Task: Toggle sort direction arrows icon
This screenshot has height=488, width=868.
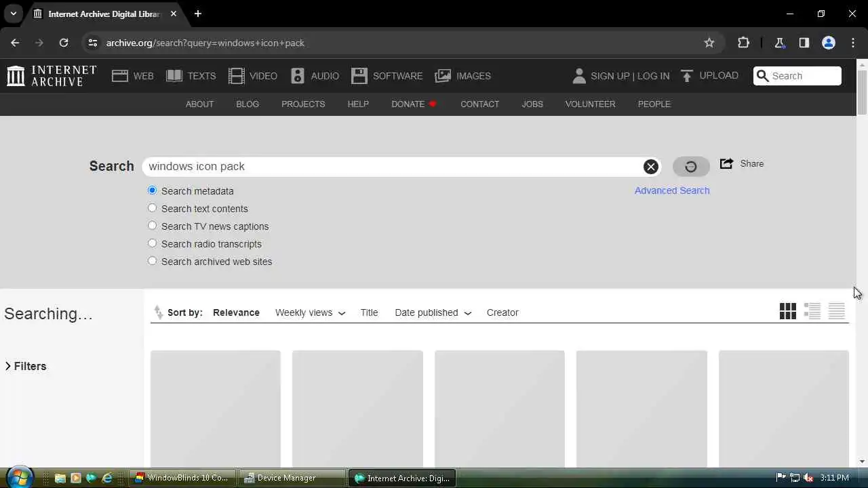Action: tap(159, 312)
